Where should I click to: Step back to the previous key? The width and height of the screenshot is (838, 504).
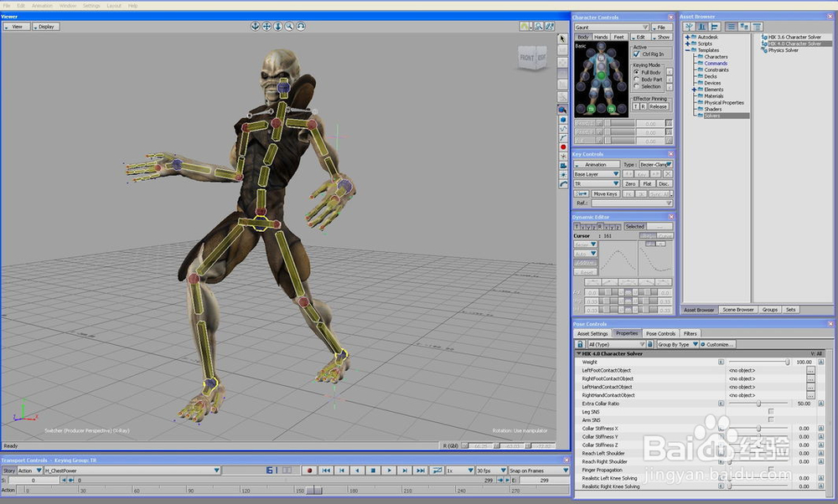click(342, 471)
